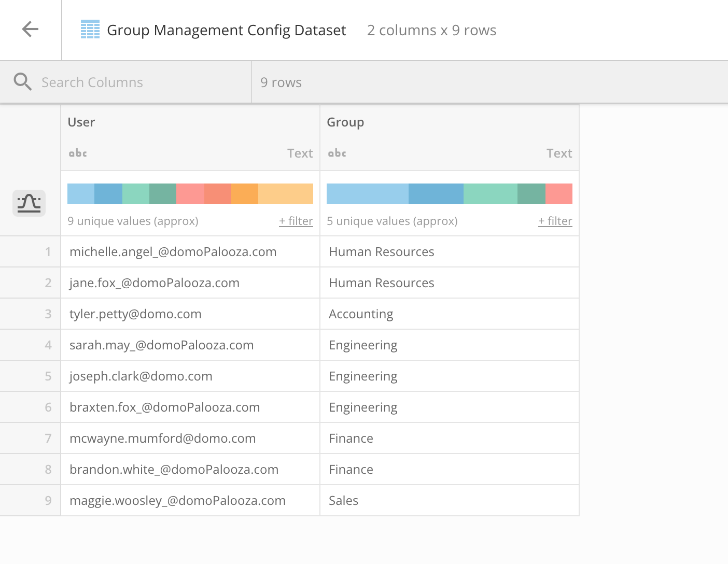
Task: Click the abc text type icon under User
Action: point(77,152)
